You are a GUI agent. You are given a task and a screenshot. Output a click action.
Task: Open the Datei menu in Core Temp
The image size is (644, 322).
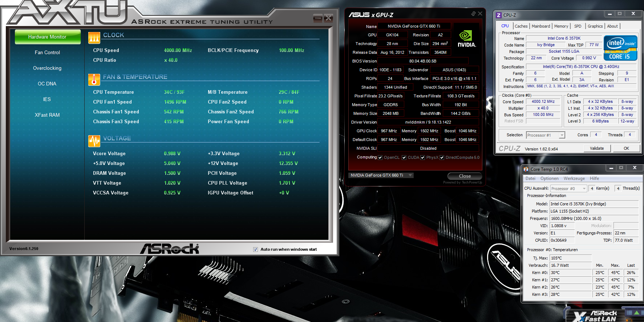click(x=530, y=178)
